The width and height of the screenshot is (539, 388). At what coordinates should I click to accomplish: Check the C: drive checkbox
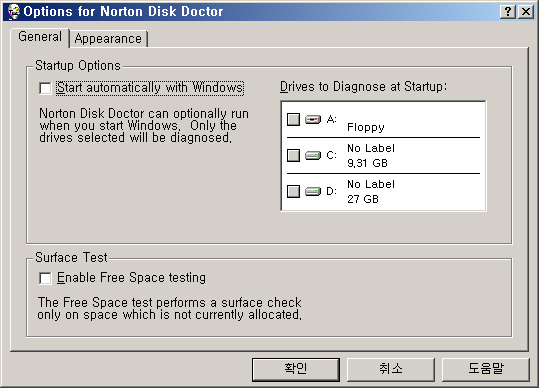pyautogui.click(x=293, y=155)
